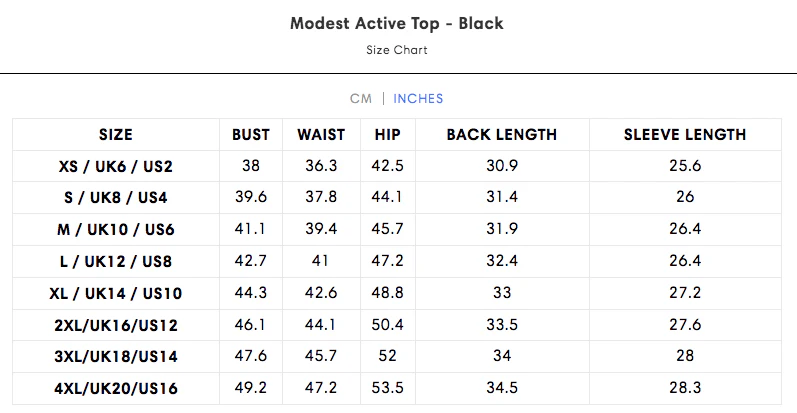
Task: Click the L / UK12 / US8 size label
Action: click(116, 261)
